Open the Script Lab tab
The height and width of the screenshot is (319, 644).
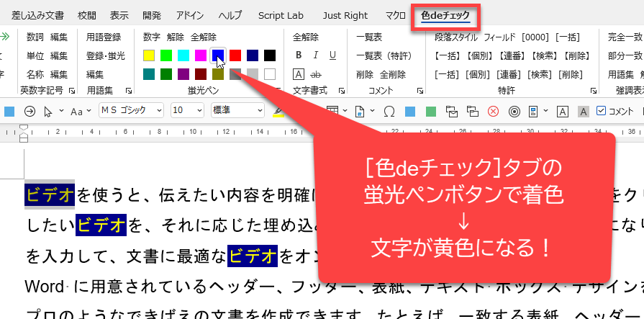pos(281,15)
